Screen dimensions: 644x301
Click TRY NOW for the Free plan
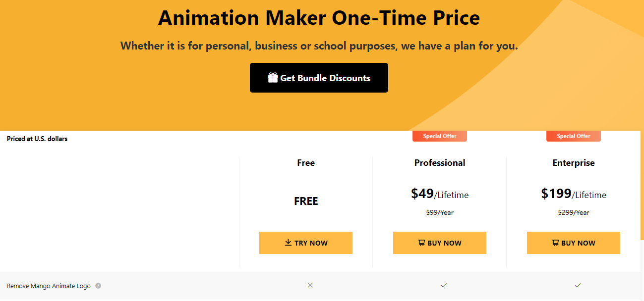tap(306, 243)
